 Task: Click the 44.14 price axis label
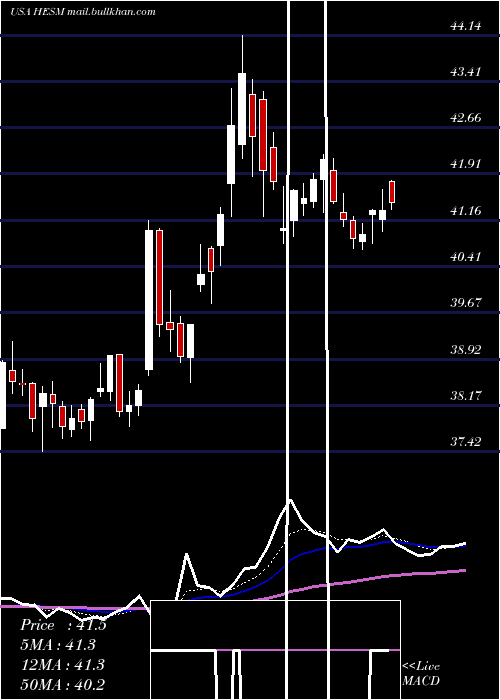(x=466, y=26)
